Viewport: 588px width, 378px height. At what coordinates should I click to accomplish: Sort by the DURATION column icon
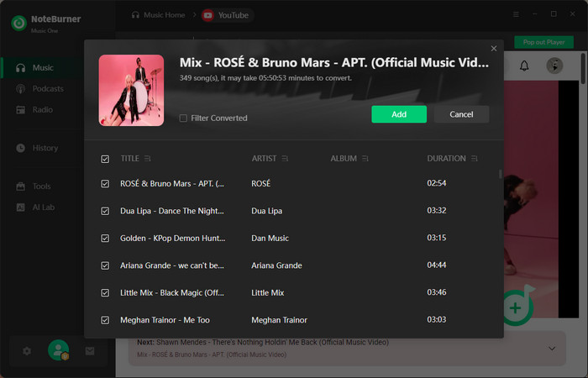tap(475, 159)
